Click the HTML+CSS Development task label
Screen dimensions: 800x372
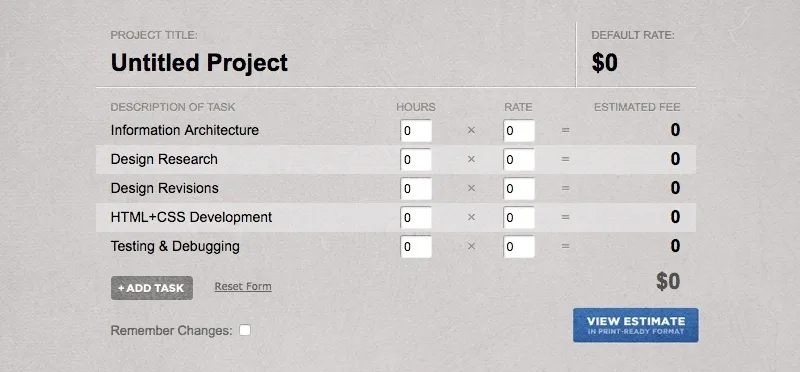(x=191, y=217)
